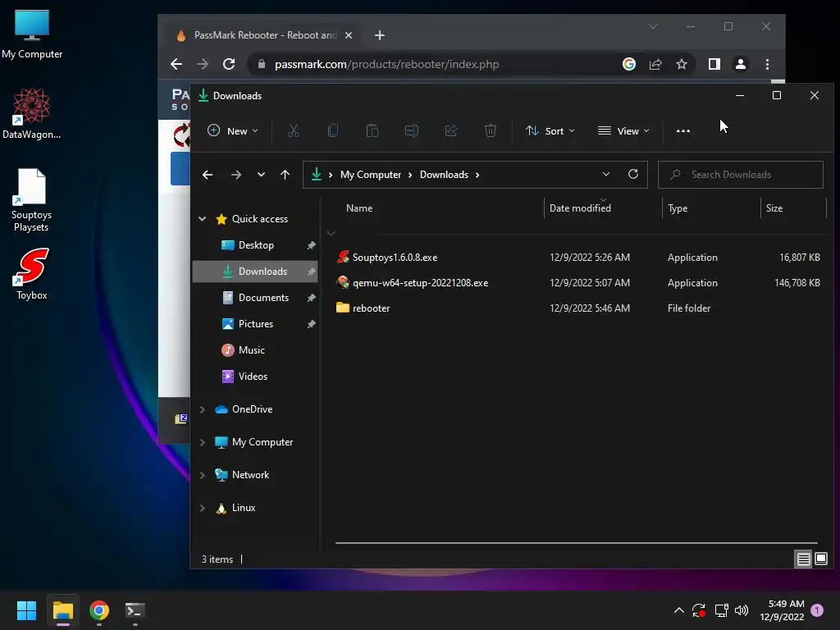Expand address bar history dropdown
The width and height of the screenshot is (840, 630).
pyautogui.click(x=606, y=174)
